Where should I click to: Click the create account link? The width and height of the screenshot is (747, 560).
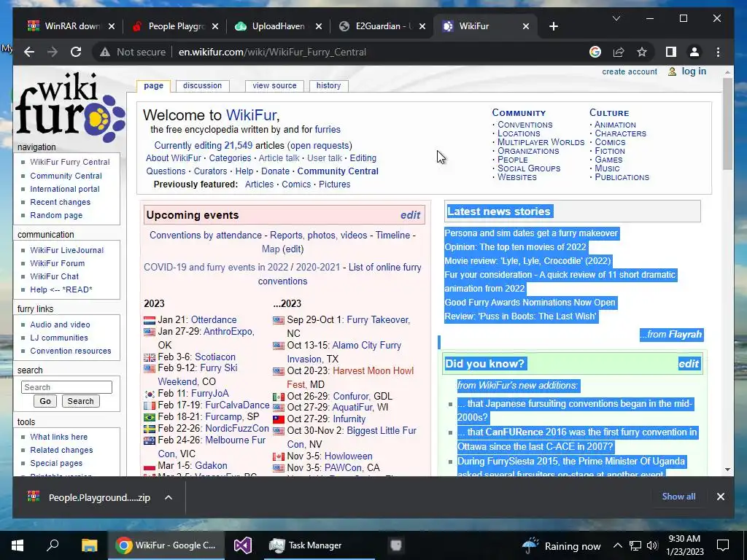click(629, 71)
